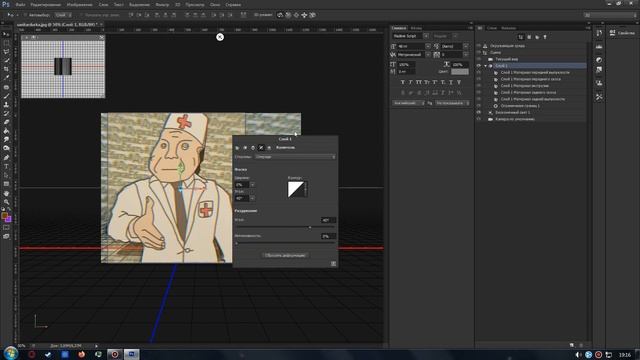This screenshot has height=360, width=640.
Task: Toggle visibility of Бесконечный свет 1
Action: (479, 112)
